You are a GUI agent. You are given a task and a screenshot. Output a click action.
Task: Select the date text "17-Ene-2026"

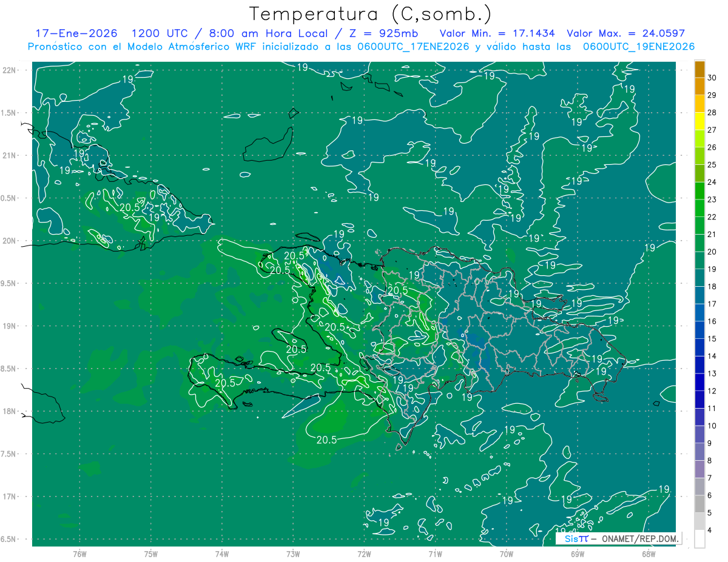[x=76, y=34]
